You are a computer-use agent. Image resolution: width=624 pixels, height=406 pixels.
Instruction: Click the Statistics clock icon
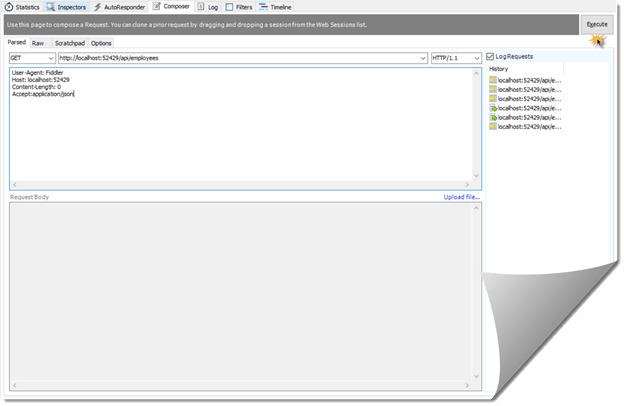pyautogui.click(x=9, y=7)
